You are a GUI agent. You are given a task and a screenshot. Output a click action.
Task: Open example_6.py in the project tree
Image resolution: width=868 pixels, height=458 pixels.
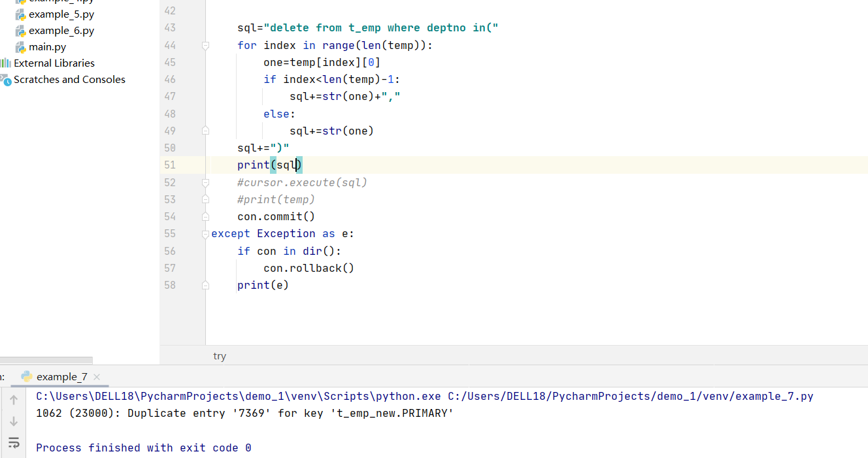point(61,31)
